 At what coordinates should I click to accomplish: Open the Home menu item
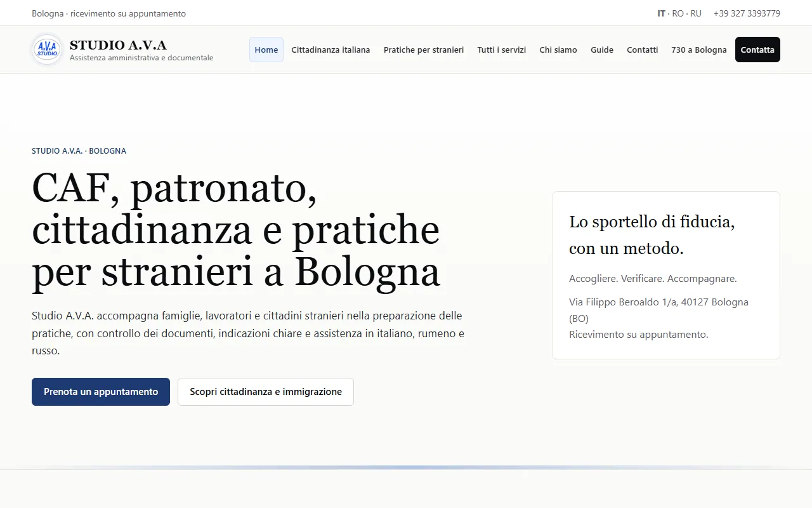point(266,50)
